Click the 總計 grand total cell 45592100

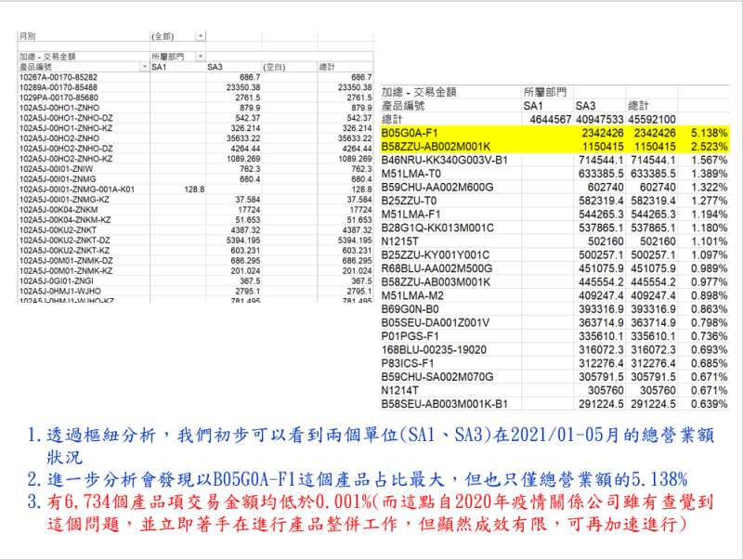pos(650,119)
